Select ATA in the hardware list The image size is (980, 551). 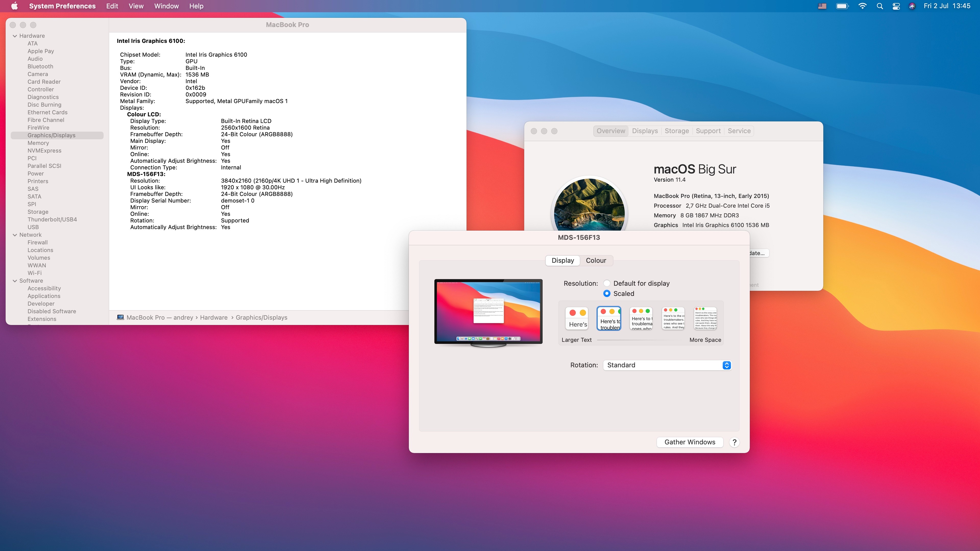tap(32, 44)
